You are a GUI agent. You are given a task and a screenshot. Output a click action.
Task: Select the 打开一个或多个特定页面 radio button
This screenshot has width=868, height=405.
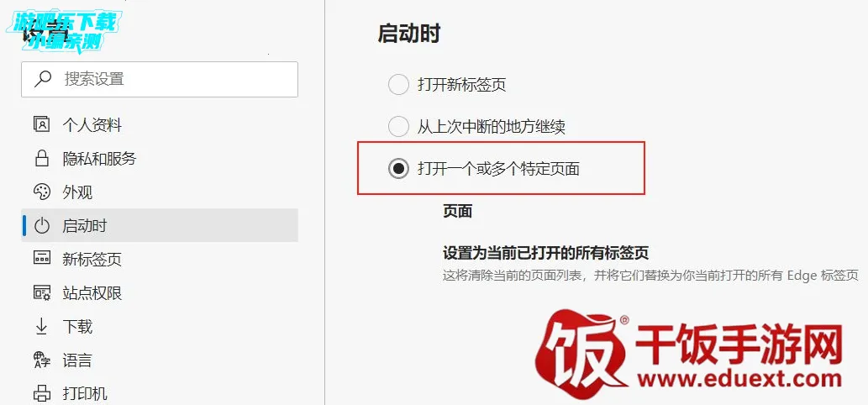tap(398, 169)
